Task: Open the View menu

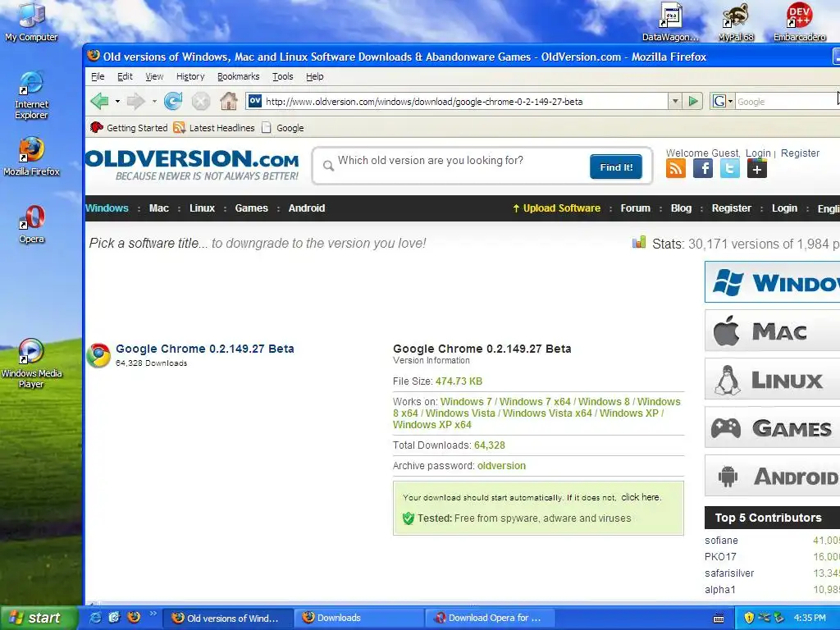Action: pyautogui.click(x=154, y=76)
